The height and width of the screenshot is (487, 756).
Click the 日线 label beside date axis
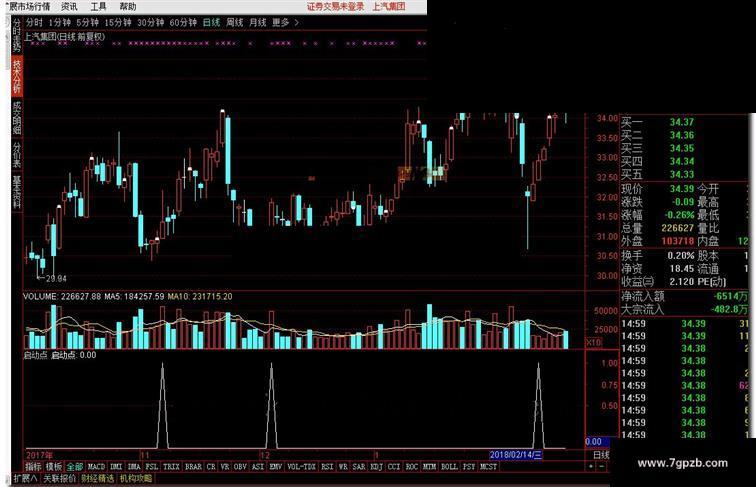(x=601, y=454)
